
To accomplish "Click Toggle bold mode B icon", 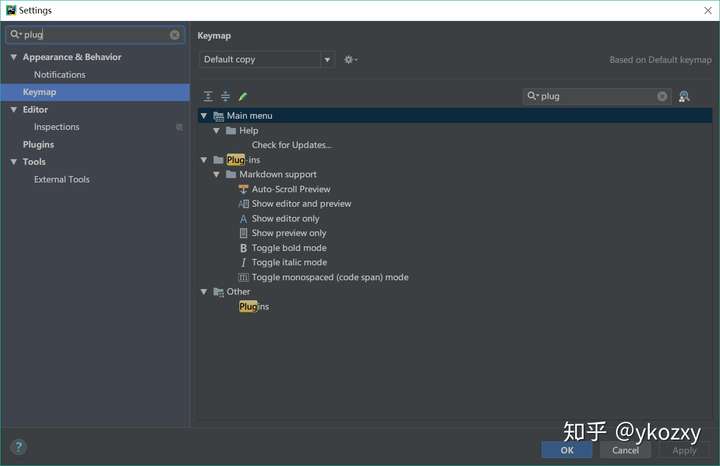I will pyautogui.click(x=243, y=248).
